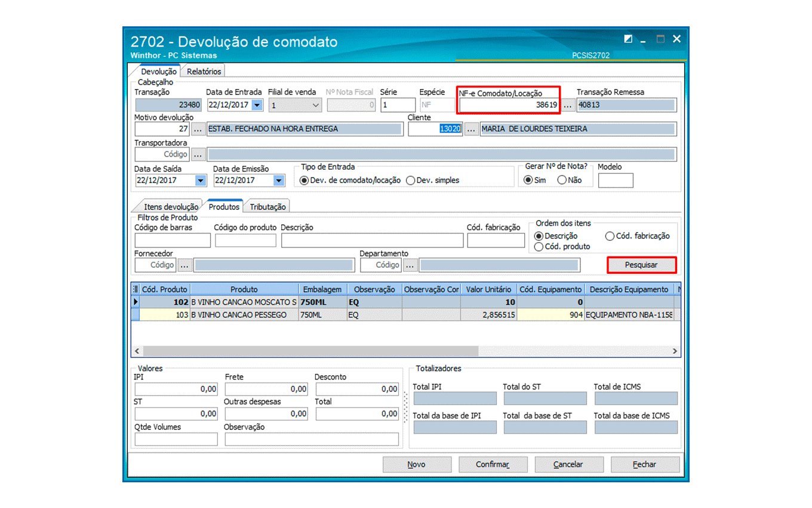Select Dev. simples entry type

tap(410, 180)
